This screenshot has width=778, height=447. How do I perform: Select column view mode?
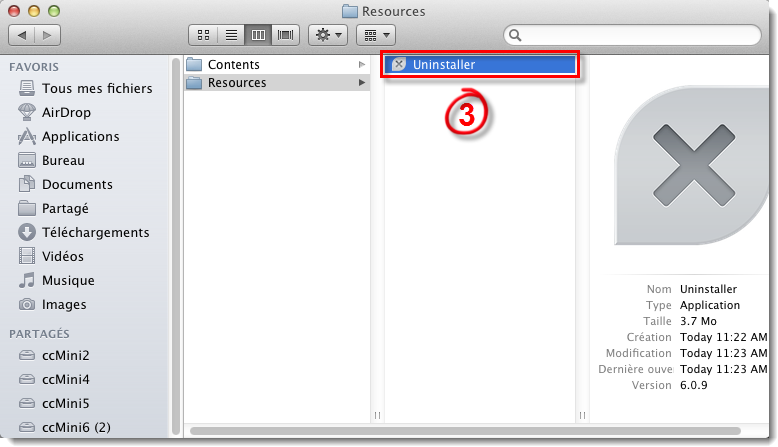258,35
